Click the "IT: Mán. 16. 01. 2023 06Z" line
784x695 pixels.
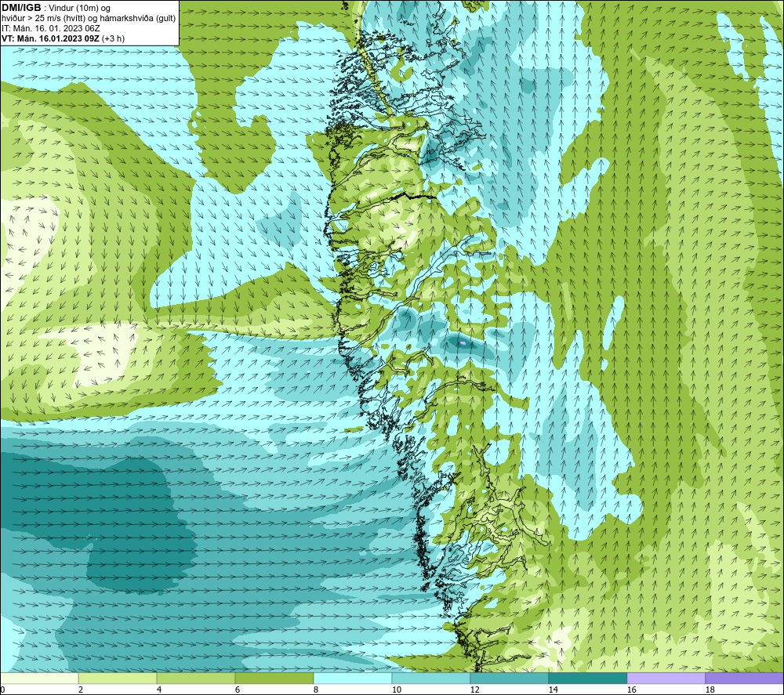(x=50, y=28)
